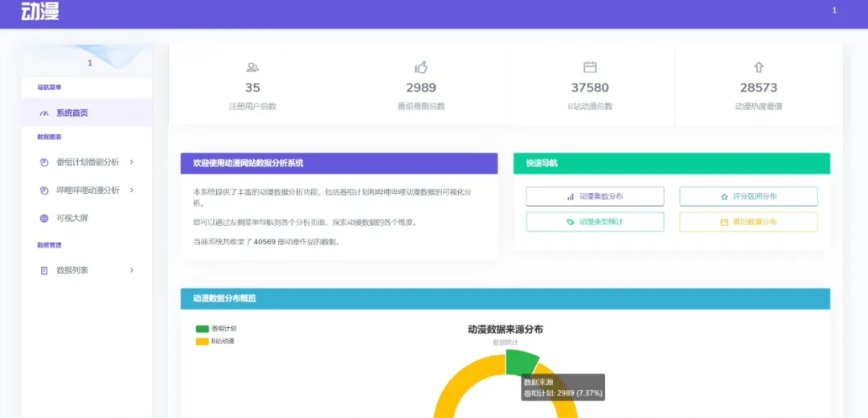Click the 番组计划: 2989 tooltip
The image size is (868, 418).
[x=563, y=387]
